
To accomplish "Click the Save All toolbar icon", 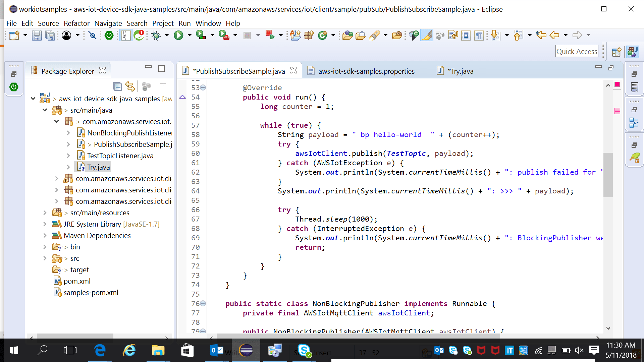I will (50, 35).
